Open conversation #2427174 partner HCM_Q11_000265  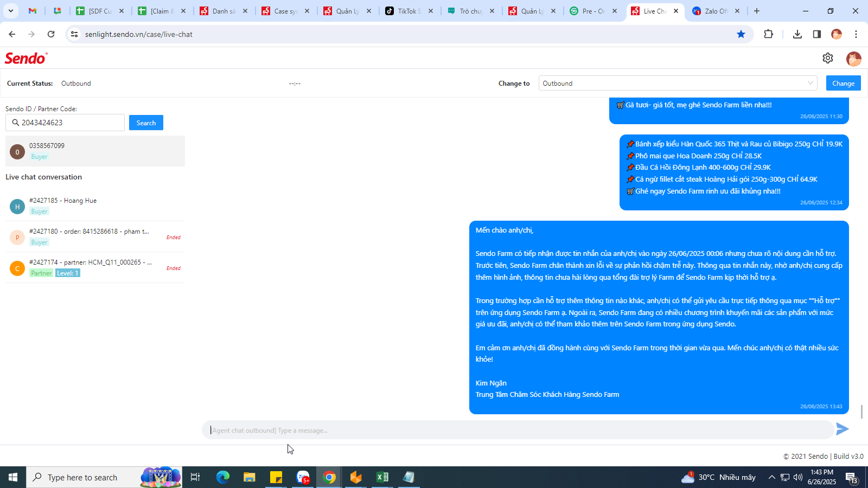pos(95,267)
